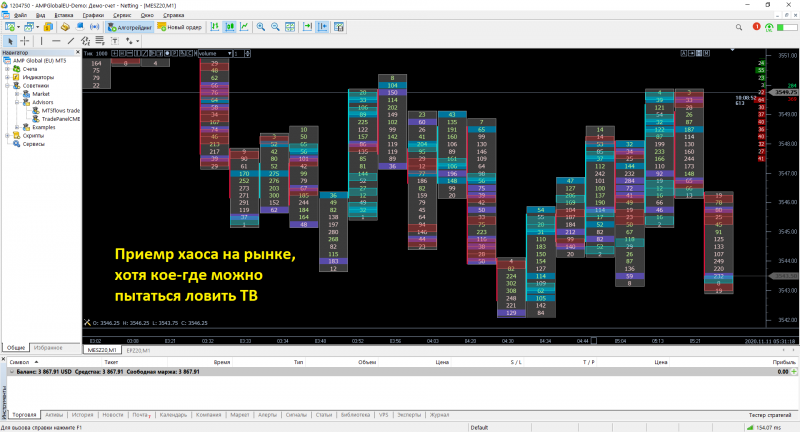
Task: Tile chart windows with grid icon
Action: pos(290,27)
